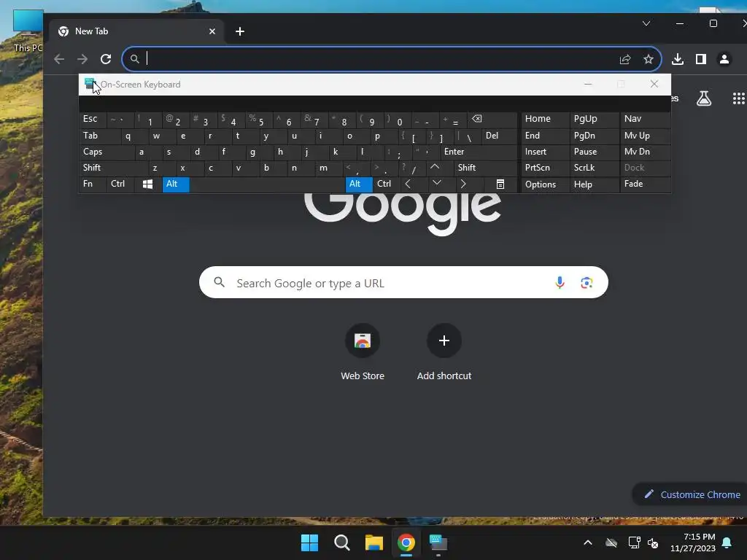Click Chrome's forward arrow
This screenshot has width=747, height=560.
82,59
